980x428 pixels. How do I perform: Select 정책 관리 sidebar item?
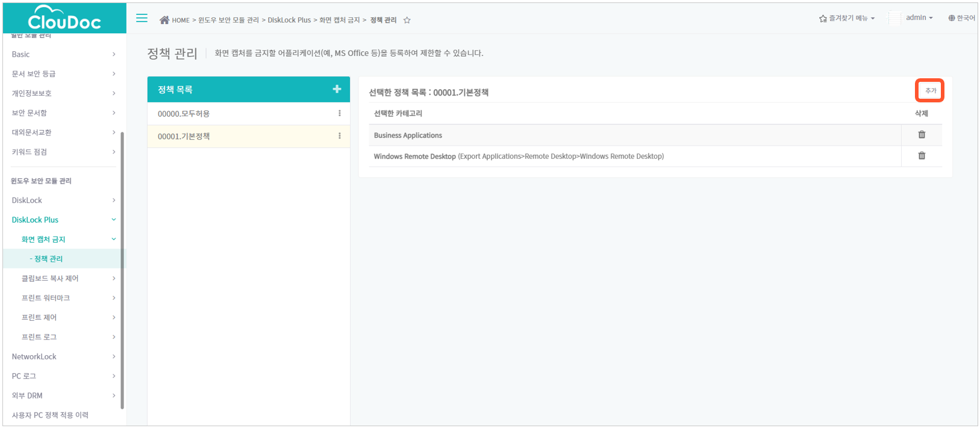click(63, 259)
